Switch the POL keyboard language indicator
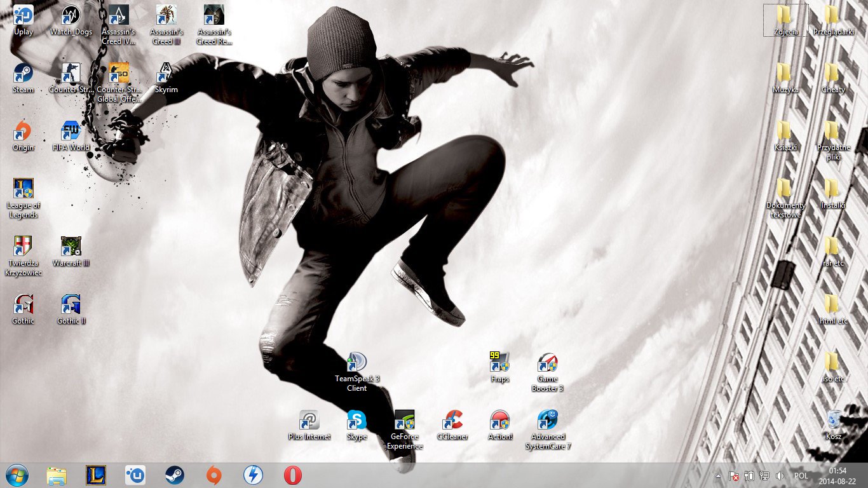 pyautogui.click(x=801, y=476)
